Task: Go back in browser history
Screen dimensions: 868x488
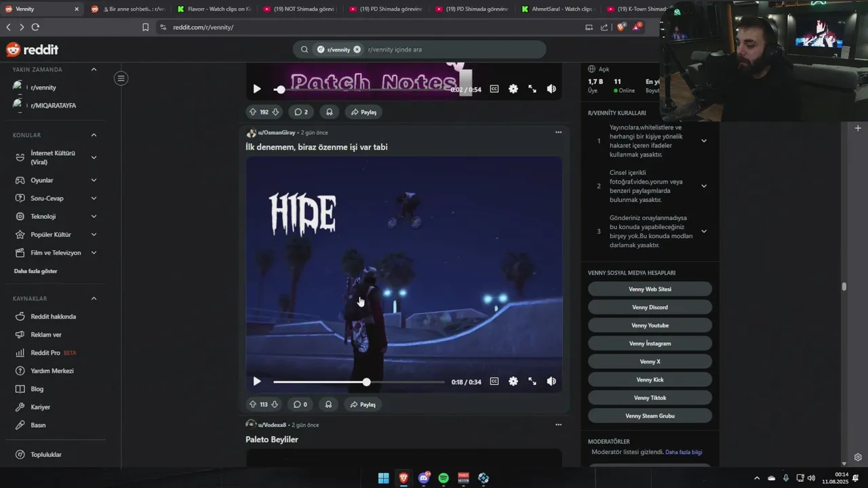Action: [x=8, y=27]
